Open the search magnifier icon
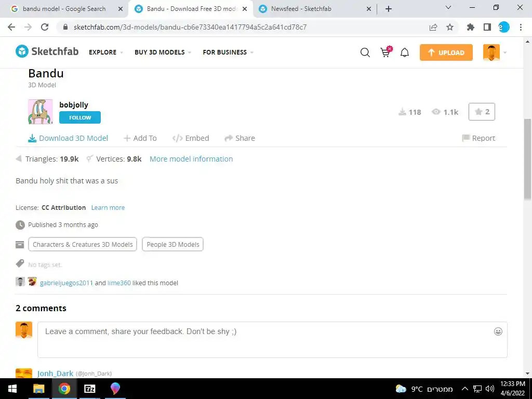532x399 pixels. click(x=365, y=52)
